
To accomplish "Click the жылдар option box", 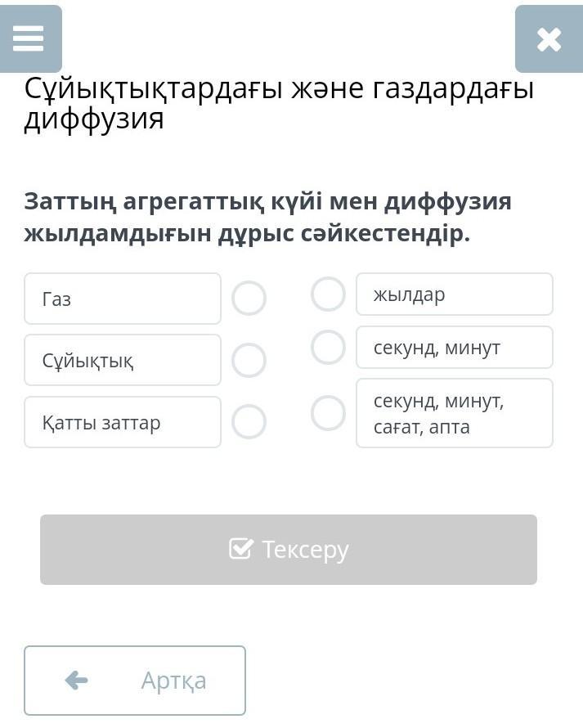I will [455, 294].
